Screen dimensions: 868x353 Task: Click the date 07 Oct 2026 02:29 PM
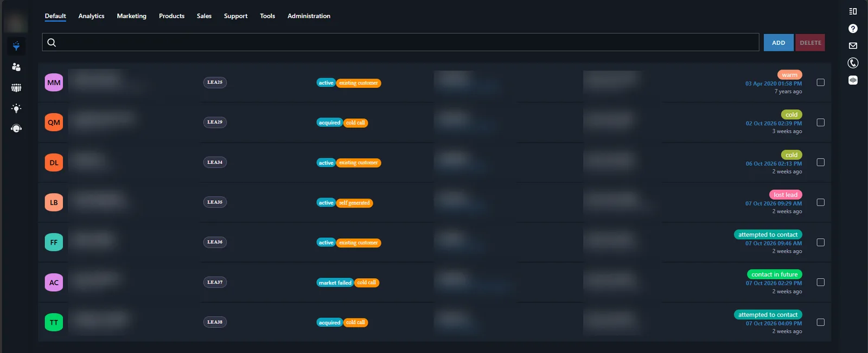point(773,283)
